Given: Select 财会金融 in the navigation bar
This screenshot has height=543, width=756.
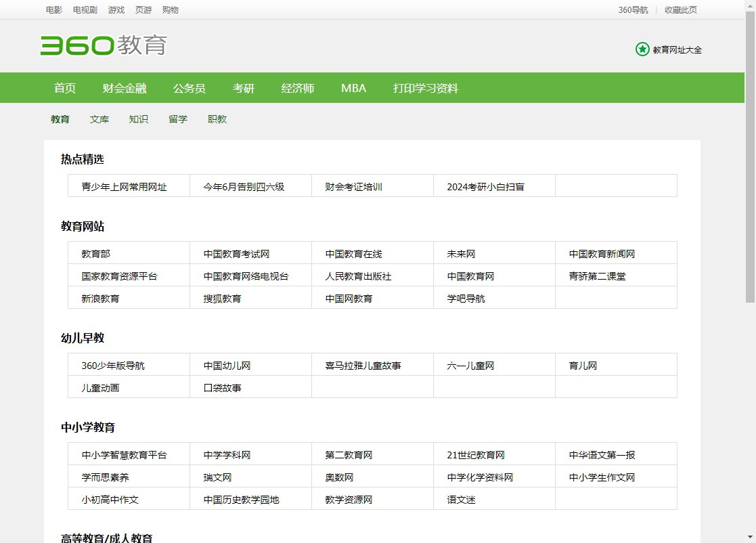Looking at the screenshot, I should point(125,88).
